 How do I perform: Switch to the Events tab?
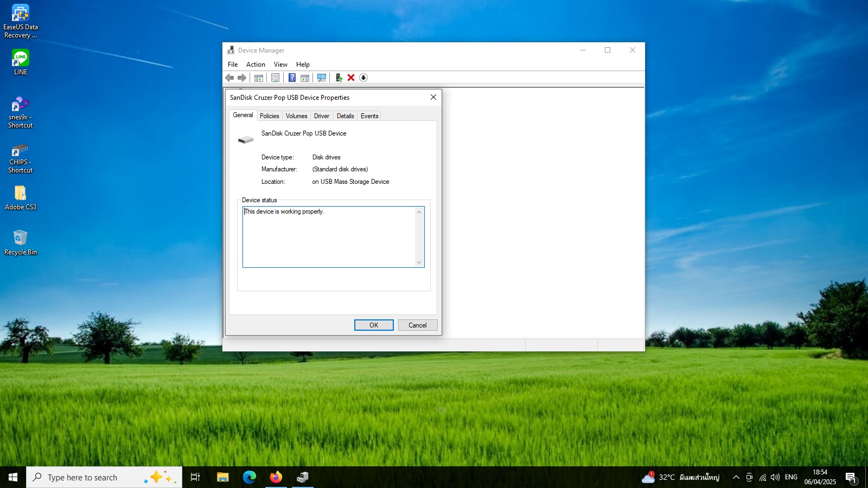[x=369, y=116]
